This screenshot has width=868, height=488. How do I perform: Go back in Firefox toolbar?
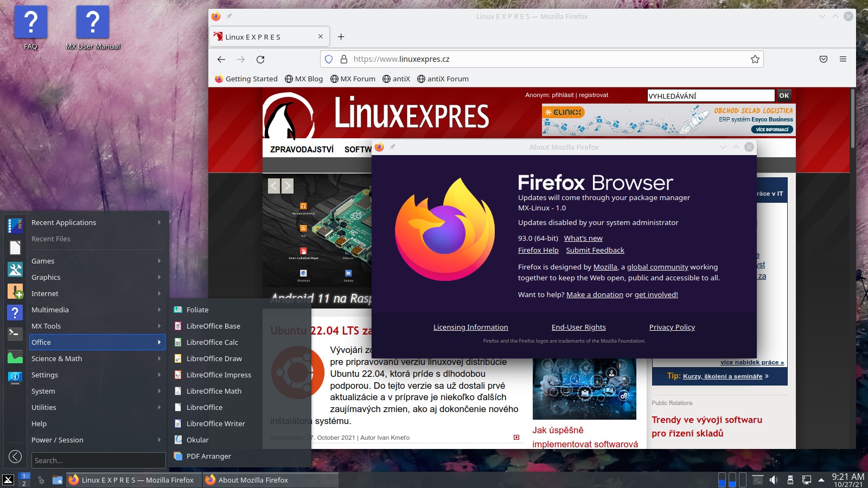point(221,59)
